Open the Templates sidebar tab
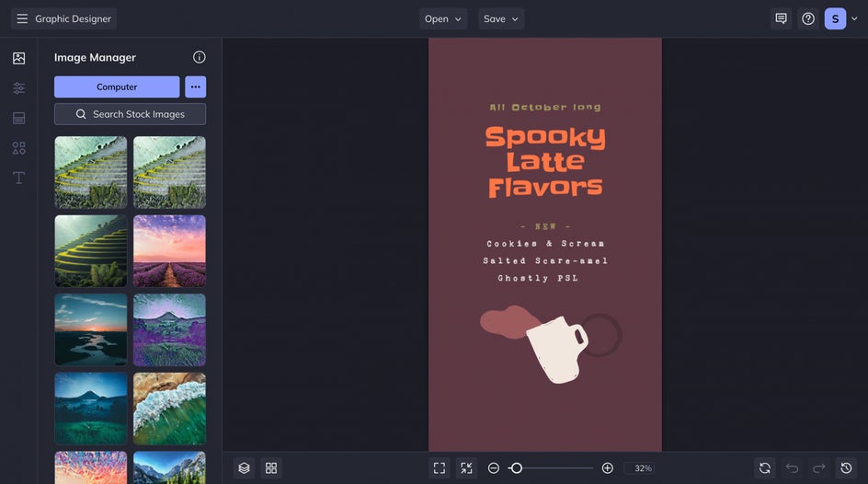Screen dimensions: 868x484 [x=18, y=118]
